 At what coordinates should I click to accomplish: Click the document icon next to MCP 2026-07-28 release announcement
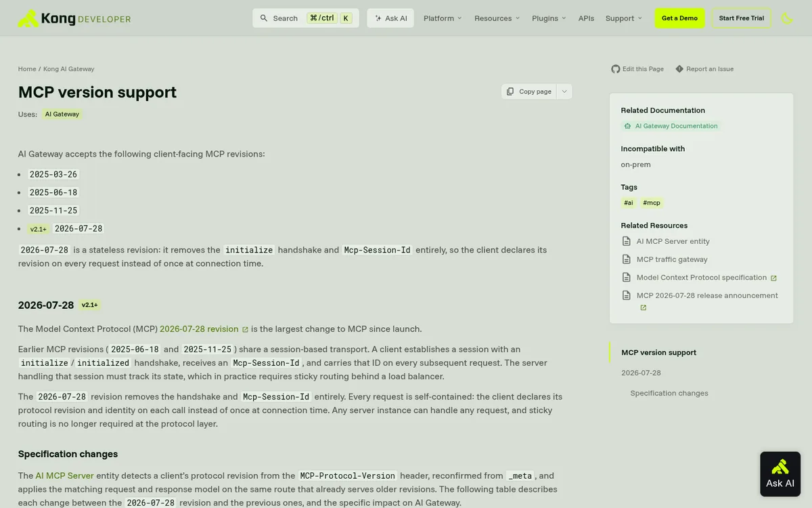627,295
